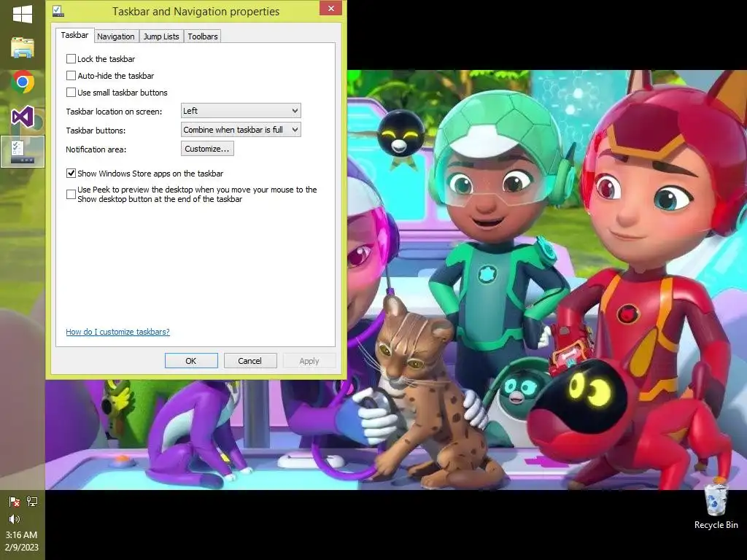Click the network status tray icon
Viewport: 747px width, 560px height.
(32, 502)
